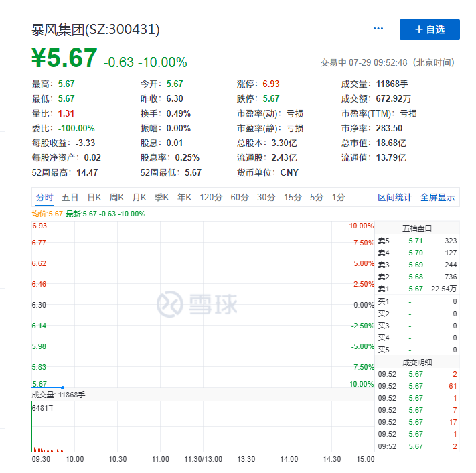
Task: Switch to the 60分 chart tab
Action: click(240, 197)
